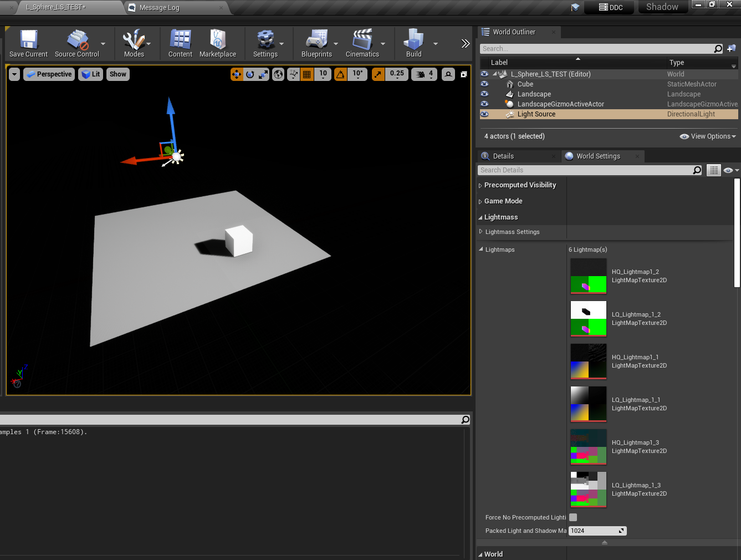Click the Cinematics clapperboard icon
This screenshot has width=741, height=560.
(362, 41)
